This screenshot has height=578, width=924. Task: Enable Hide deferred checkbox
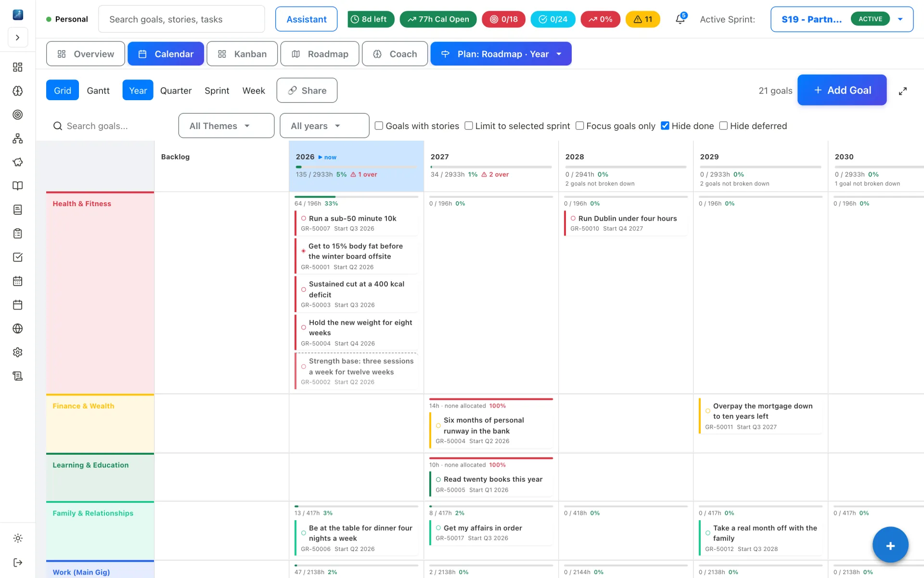pyautogui.click(x=723, y=126)
